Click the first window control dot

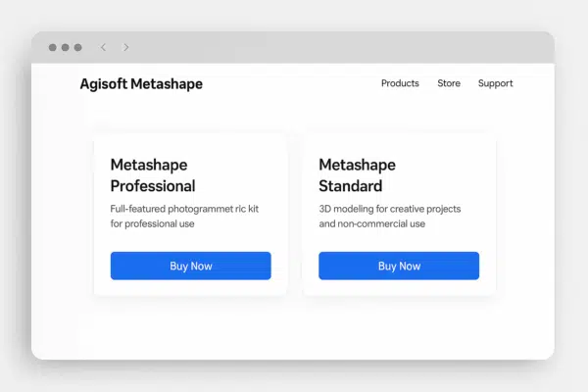click(x=52, y=47)
